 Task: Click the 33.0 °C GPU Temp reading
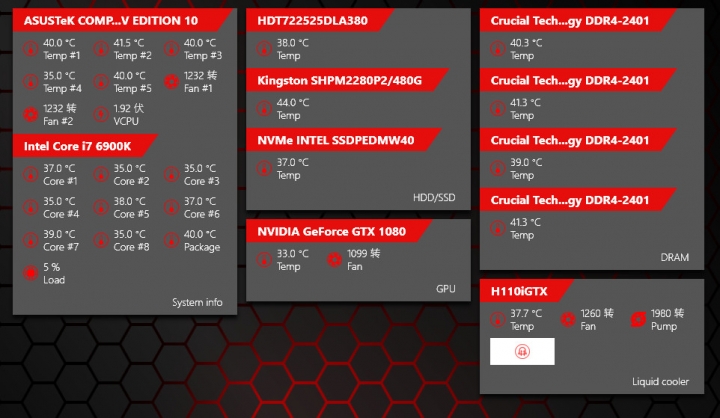click(293, 254)
